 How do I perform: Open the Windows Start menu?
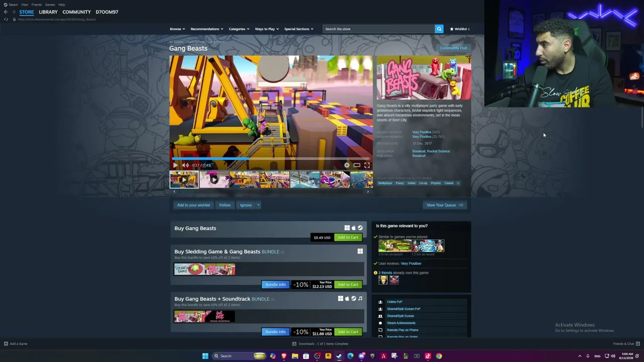click(x=205, y=356)
